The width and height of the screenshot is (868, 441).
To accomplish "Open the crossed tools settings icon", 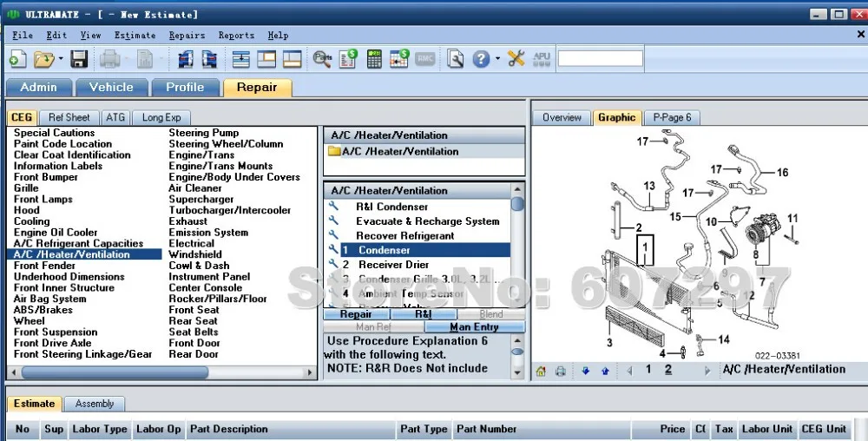I will (516, 58).
